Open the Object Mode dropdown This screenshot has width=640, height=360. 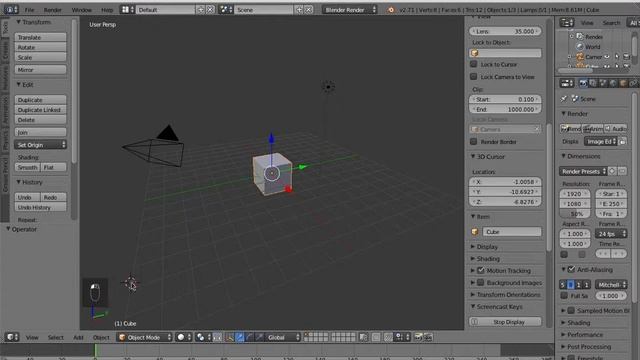pyautogui.click(x=144, y=337)
